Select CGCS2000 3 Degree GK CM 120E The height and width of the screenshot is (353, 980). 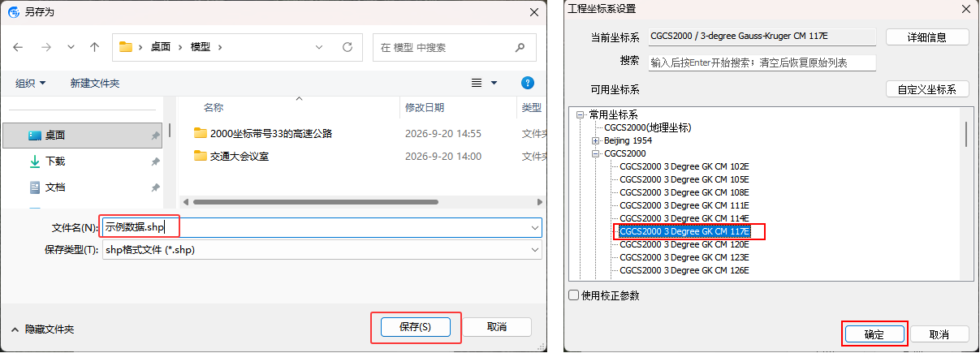(x=684, y=244)
